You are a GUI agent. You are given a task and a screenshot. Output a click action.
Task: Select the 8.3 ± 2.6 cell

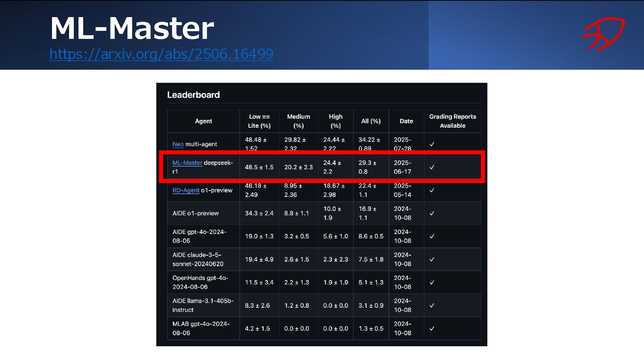click(259, 305)
